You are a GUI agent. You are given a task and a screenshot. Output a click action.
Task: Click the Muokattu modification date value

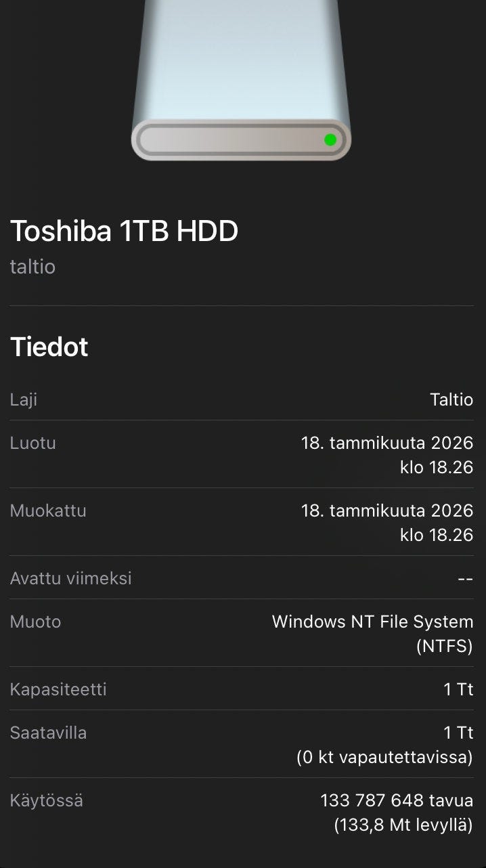coord(386,523)
